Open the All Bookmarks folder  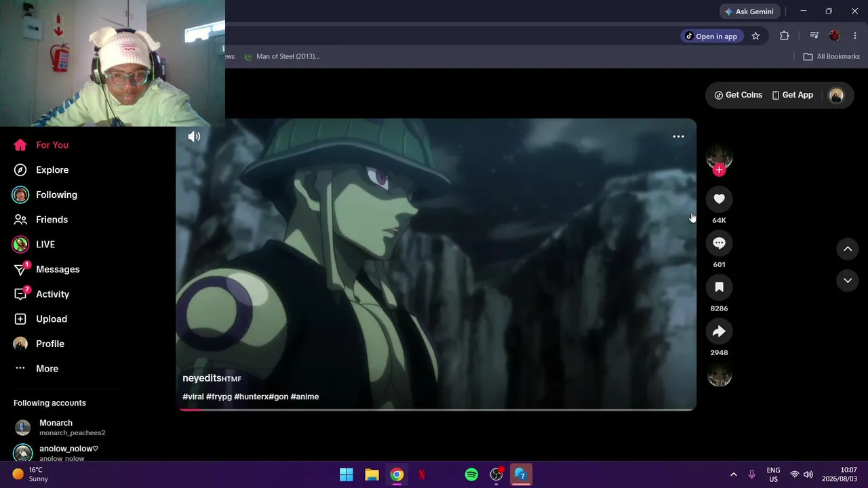click(x=831, y=56)
